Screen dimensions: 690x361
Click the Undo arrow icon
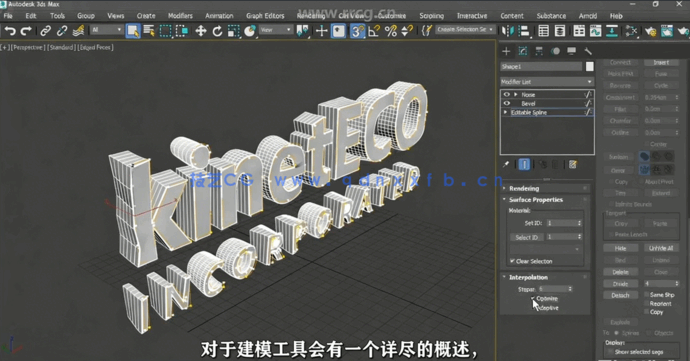pos(10,31)
